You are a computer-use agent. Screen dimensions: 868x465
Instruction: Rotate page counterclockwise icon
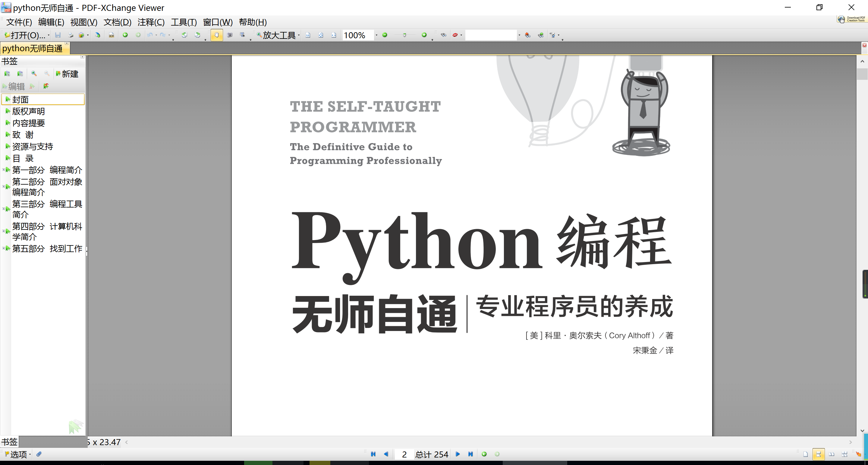pyautogui.click(x=184, y=35)
